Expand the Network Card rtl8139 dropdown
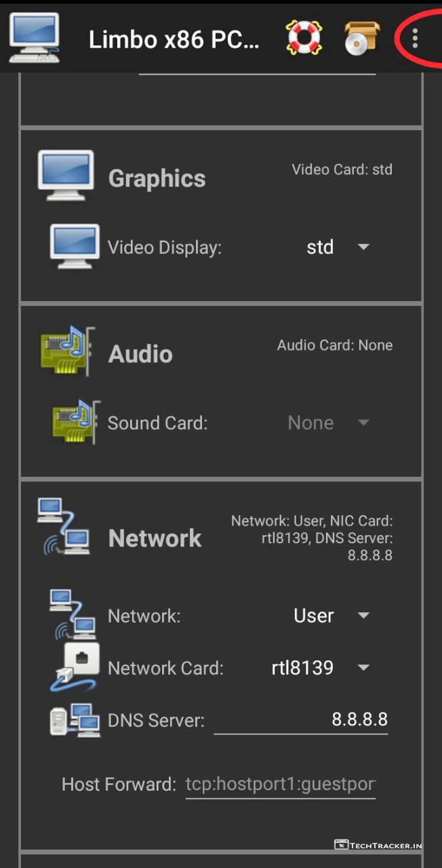Viewport: 442px width, 868px height. tap(320, 668)
